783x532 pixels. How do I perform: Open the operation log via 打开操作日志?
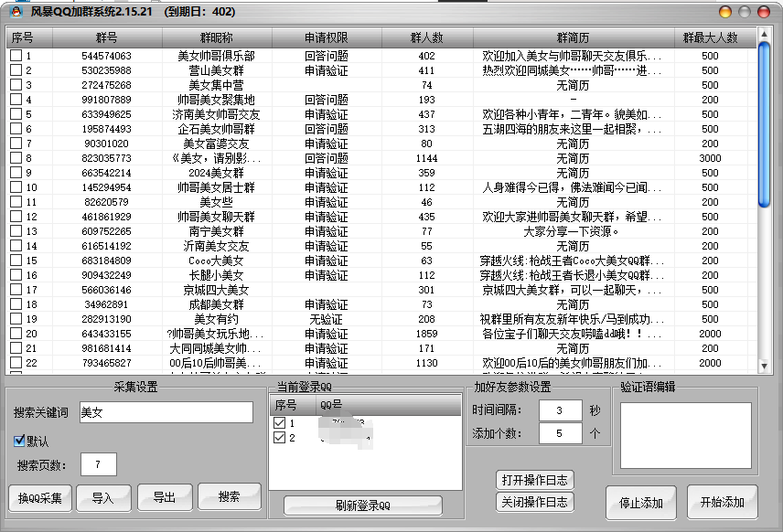click(x=535, y=479)
